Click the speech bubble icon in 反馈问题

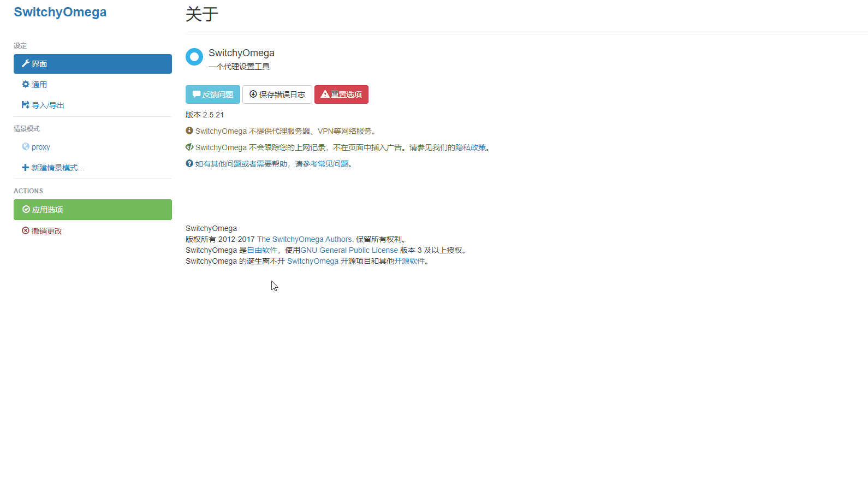click(x=197, y=94)
